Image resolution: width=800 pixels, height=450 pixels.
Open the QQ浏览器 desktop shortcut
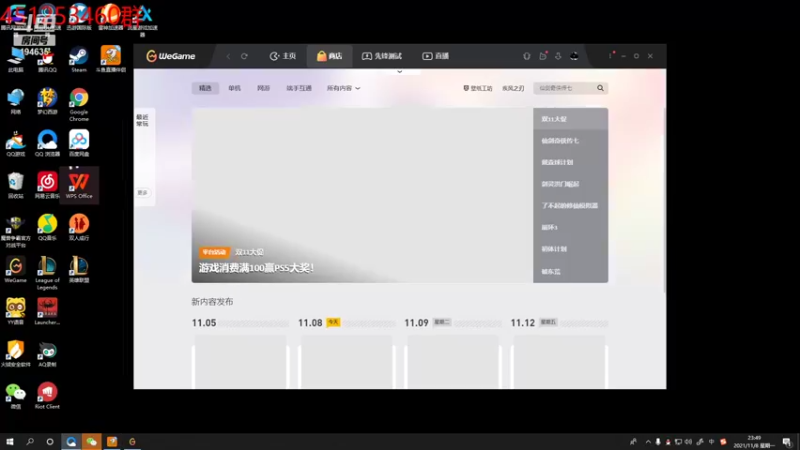pyautogui.click(x=47, y=143)
